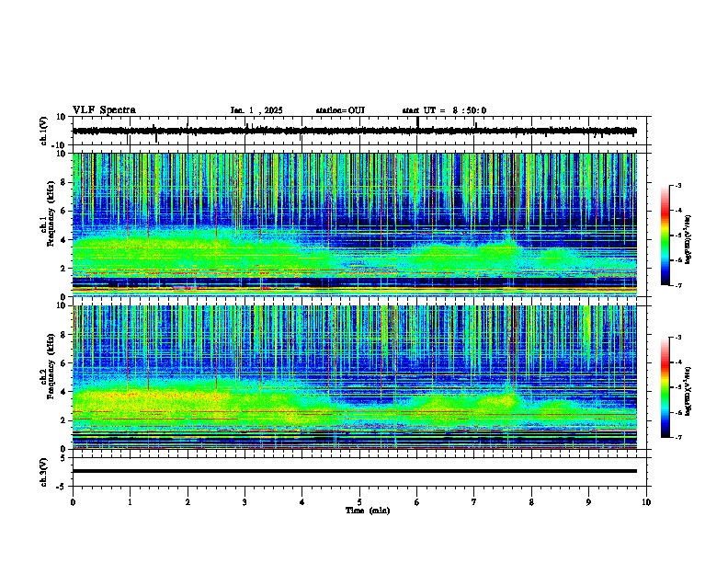Screen dimensions: 728x563
Task: Click the "Time (min)" x-axis label
Action: click(368, 511)
